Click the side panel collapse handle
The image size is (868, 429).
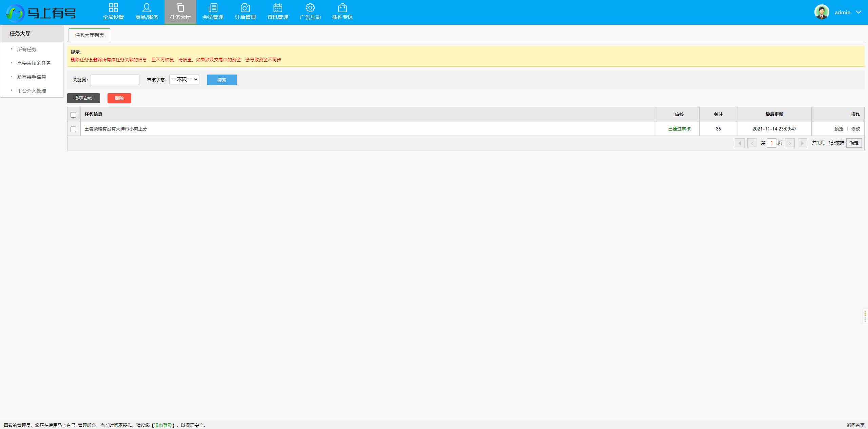[x=865, y=316]
